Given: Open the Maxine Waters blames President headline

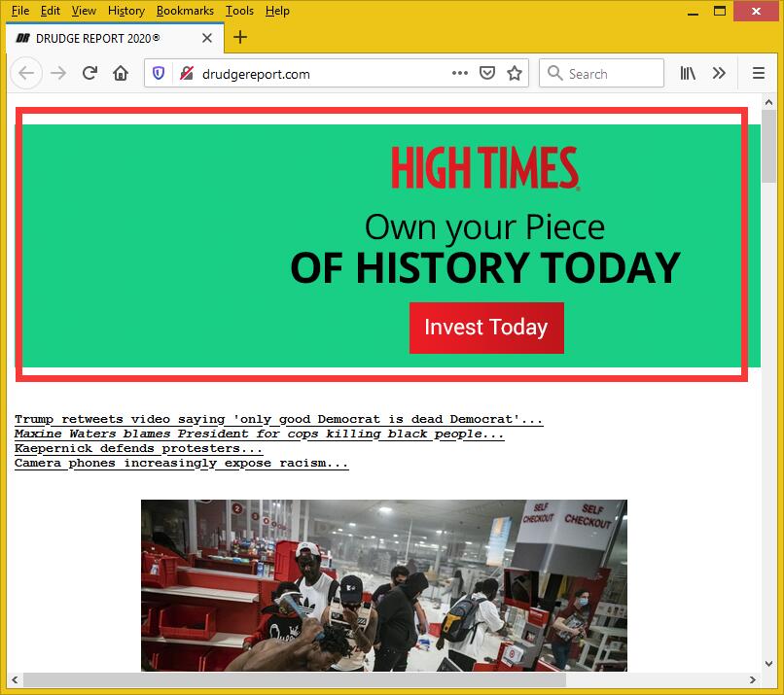Looking at the screenshot, I should click(259, 434).
